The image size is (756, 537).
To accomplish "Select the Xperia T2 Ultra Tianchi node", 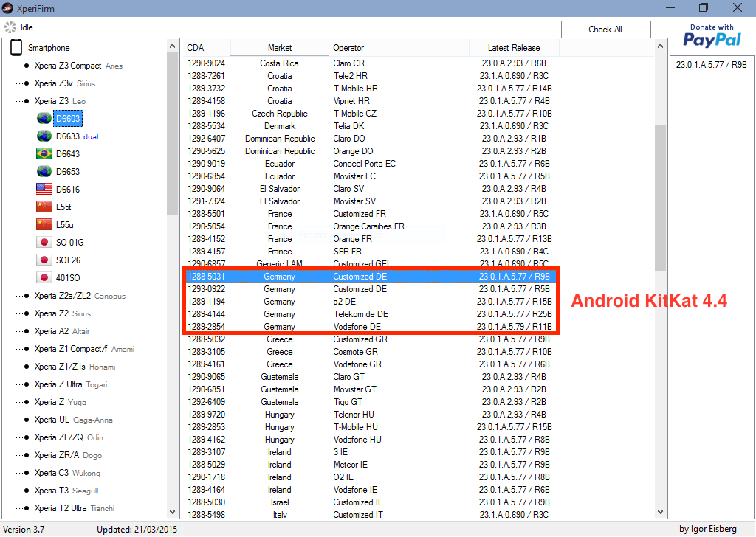I will click(75, 508).
